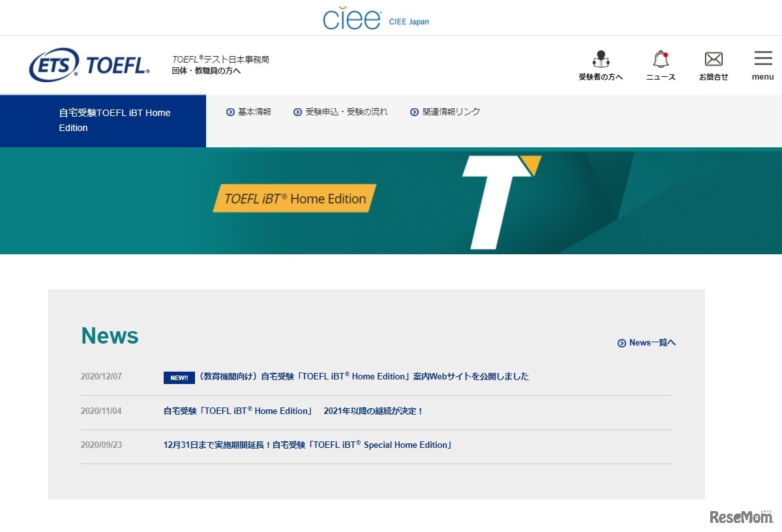Screen dimensions: 782x532
Task: Click arrow icon beside 基本情報
Action: (230, 112)
